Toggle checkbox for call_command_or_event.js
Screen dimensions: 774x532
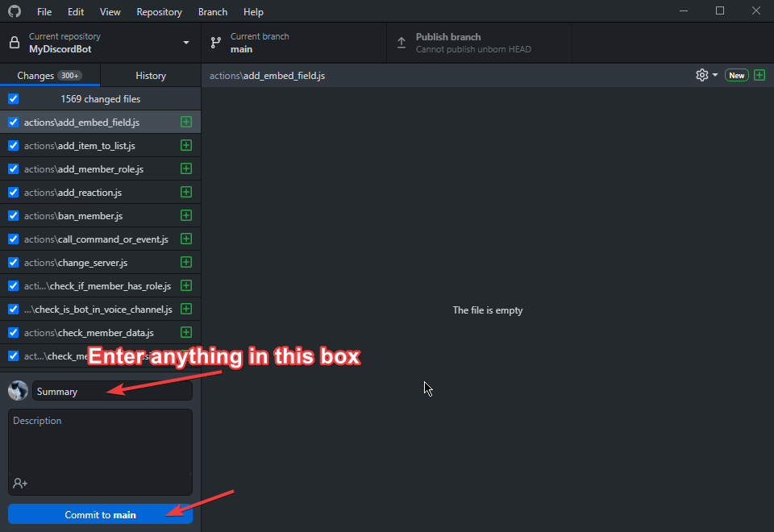(13, 239)
